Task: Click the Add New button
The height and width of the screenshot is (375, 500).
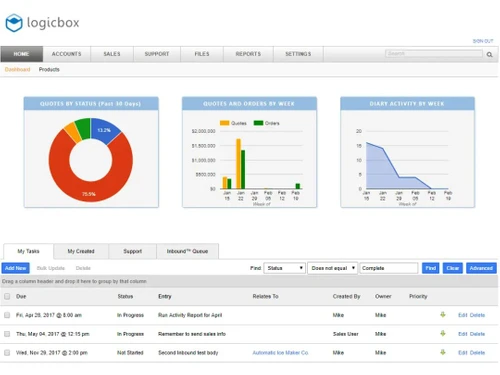Action: (15, 268)
